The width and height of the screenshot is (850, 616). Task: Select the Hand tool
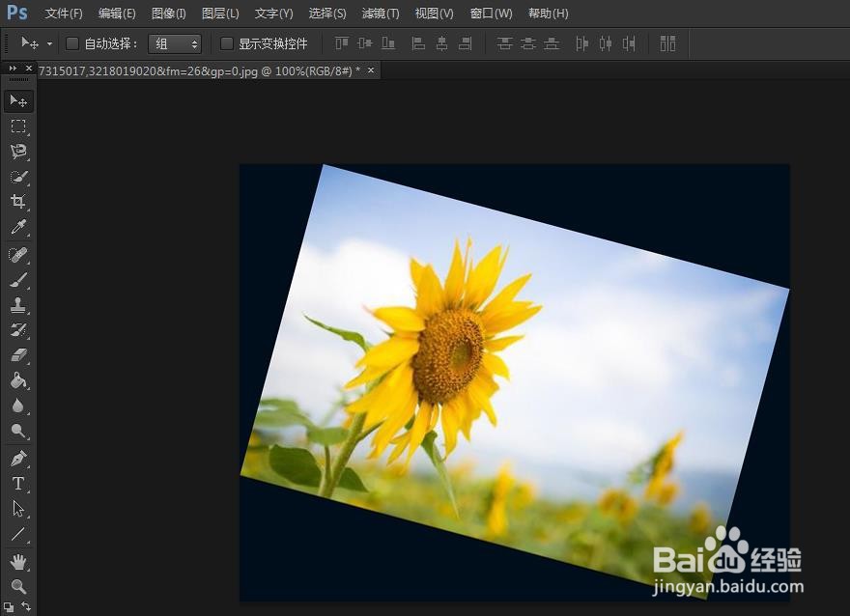click(x=18, y=562)
